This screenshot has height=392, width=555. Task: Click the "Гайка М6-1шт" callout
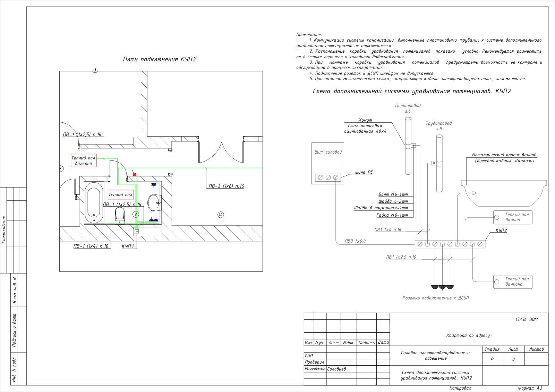(x=392, y=215)
